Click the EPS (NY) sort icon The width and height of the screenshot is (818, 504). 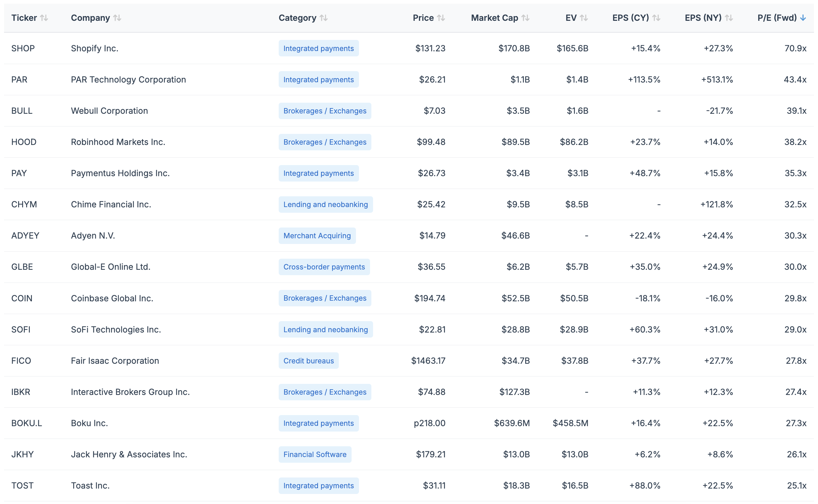(x=729, y=18)
